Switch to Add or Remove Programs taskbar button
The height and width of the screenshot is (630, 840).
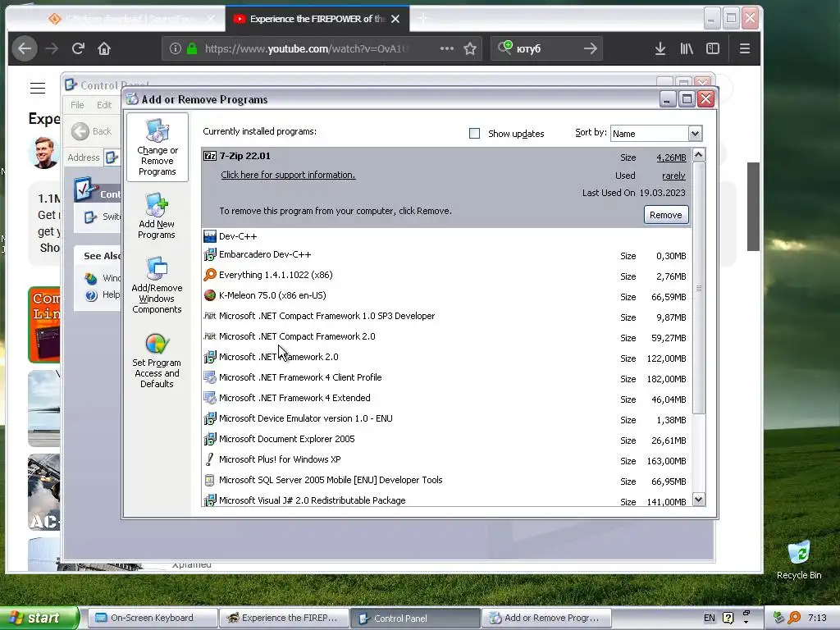coord(547,618)
